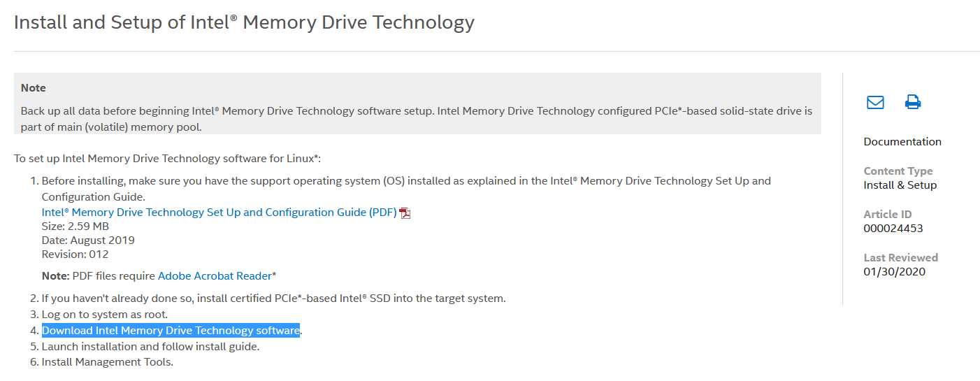Click the Revision: 012 text
This screenshot has width=980, height=381.
click(x=75, y=254)
